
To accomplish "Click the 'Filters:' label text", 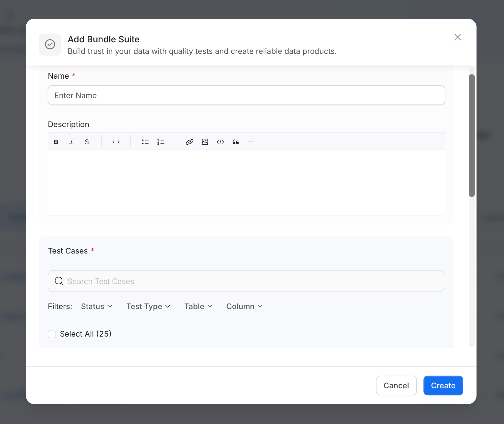I will 60,306.
